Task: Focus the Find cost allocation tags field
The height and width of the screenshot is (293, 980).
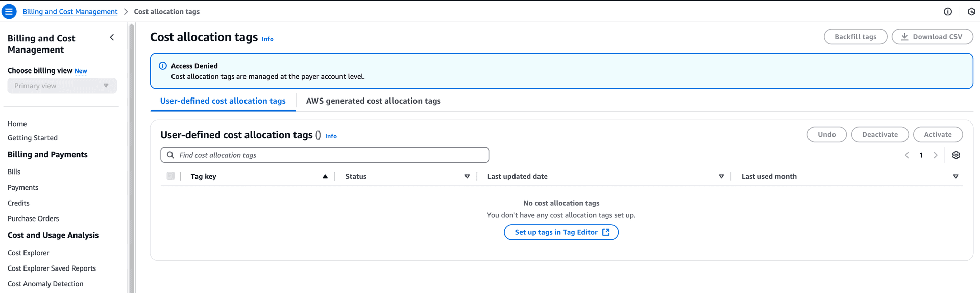Action: coord(325,155)
